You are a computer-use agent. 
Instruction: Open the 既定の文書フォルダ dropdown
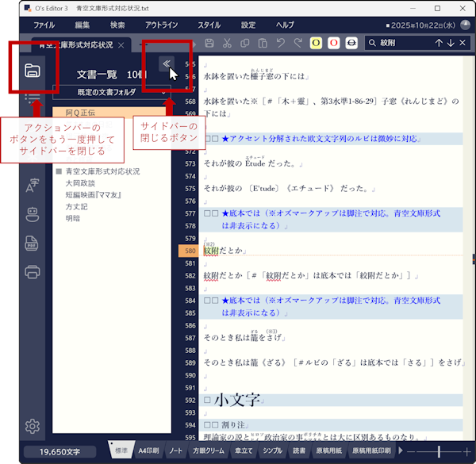pyautogui.click(x=110, y=93)
